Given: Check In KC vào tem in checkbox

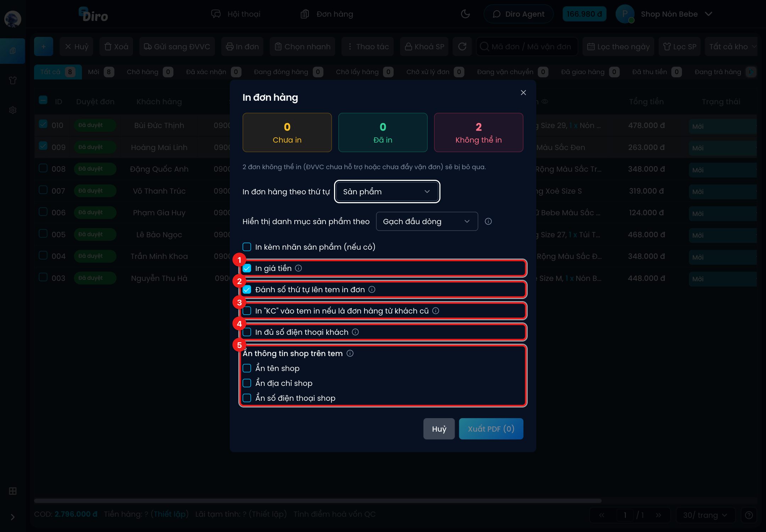Looking at the screenshot, I should 247,311.
